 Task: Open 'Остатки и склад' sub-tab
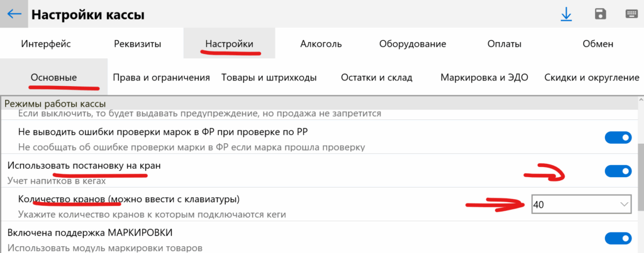[x=376, y=78]
